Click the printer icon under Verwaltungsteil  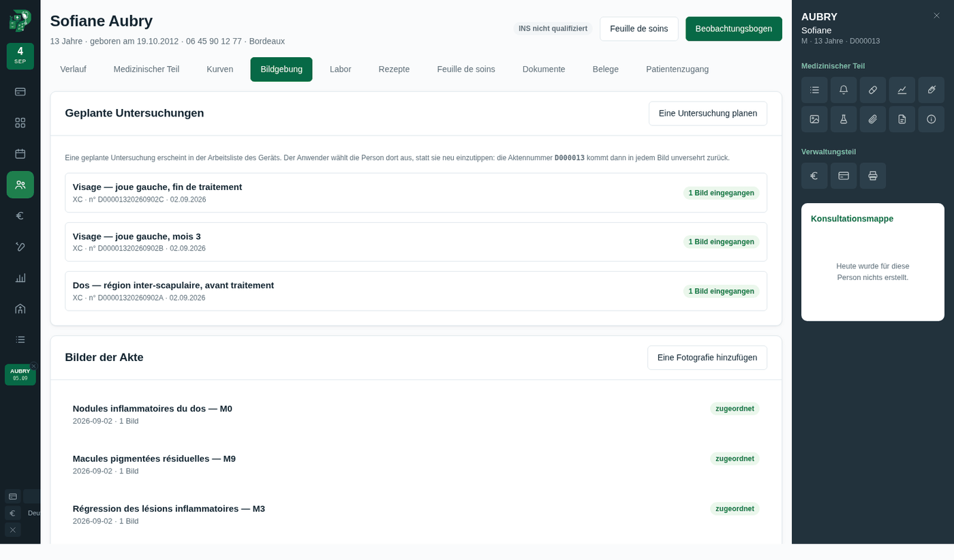873,176
